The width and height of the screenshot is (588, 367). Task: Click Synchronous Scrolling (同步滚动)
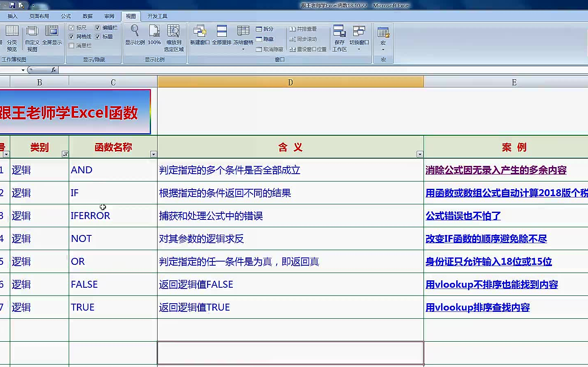tap(303, 39)
